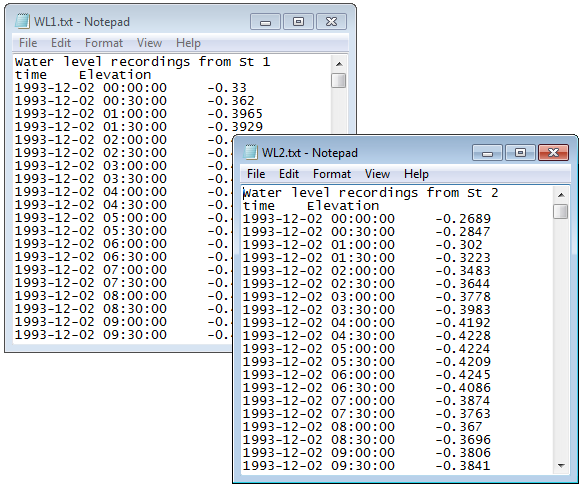Click timestamp 09:30:00 in WL1.txt
582x486 pixels.
tap(135, 335)
